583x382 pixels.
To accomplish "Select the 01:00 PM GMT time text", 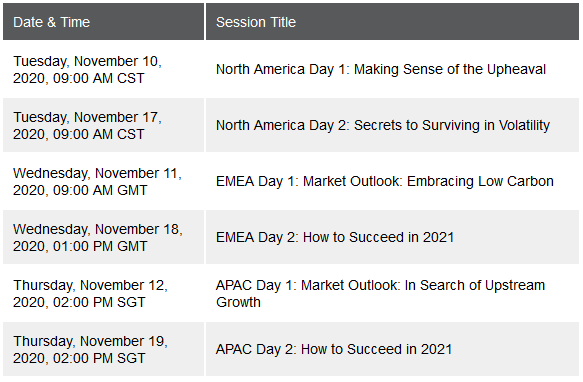I will (x=100, y=246).
